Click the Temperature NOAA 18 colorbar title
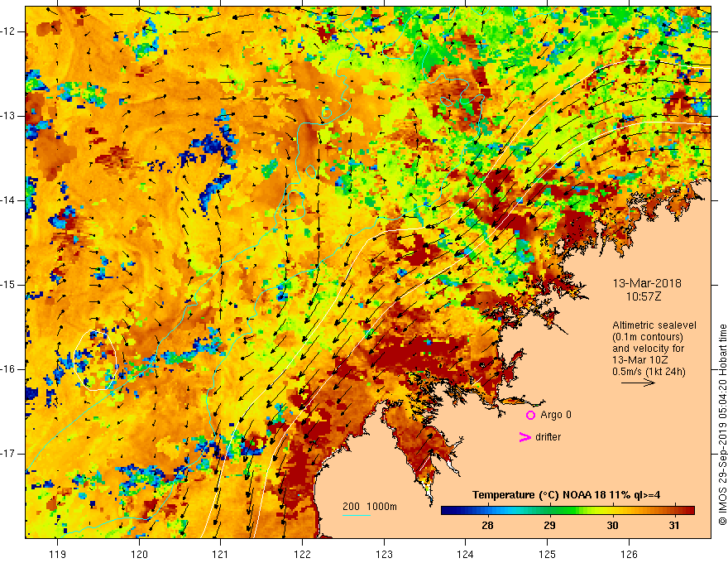The width and height of the screenshot is (728, 563). coord(567,495)
